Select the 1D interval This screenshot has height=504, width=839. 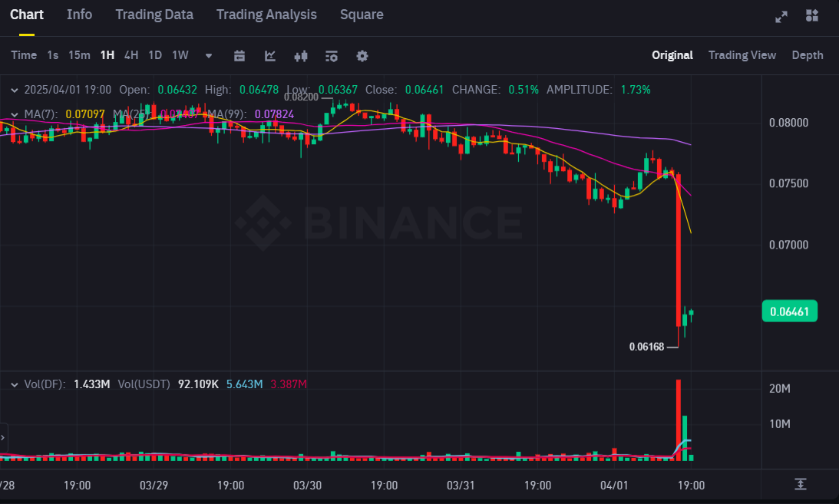155,55
